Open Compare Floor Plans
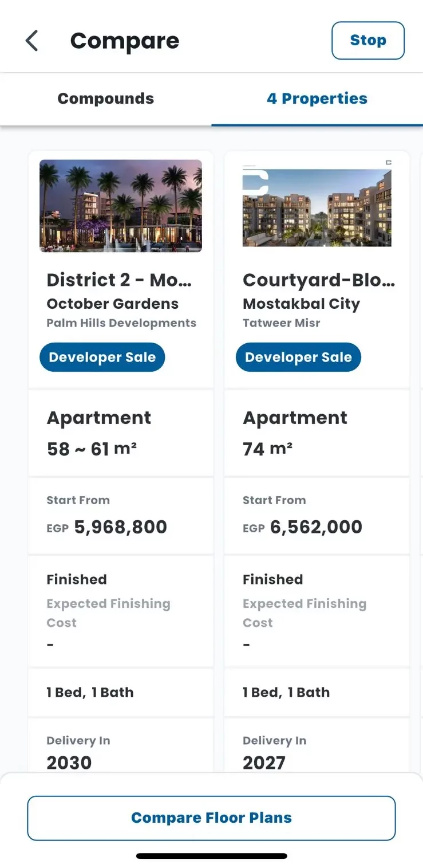 point(211,818)
